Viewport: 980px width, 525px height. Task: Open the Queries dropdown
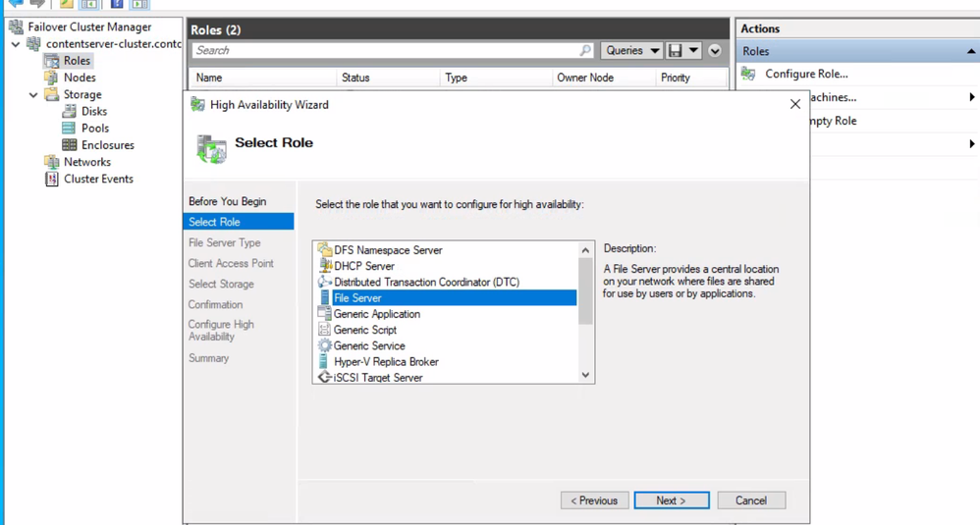click(631, 51)
